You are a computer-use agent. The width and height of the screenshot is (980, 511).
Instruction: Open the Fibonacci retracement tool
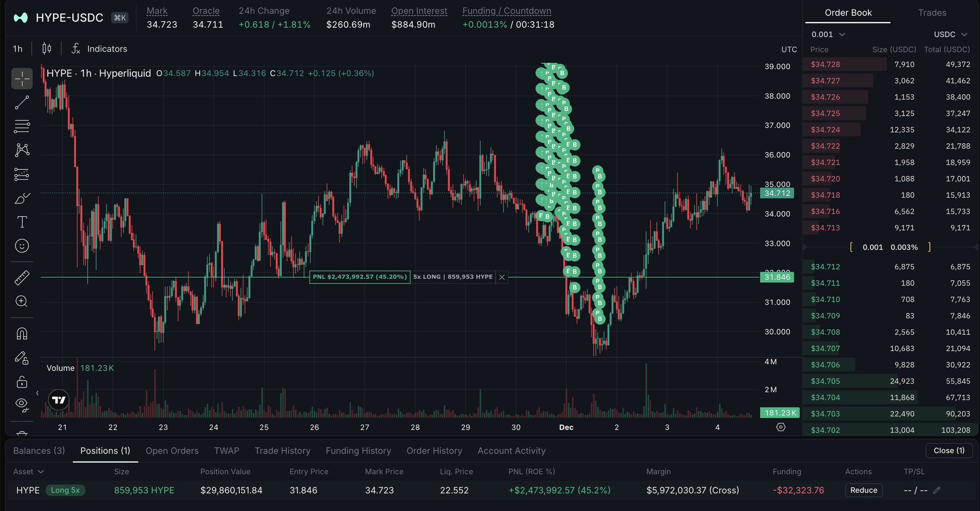tap(22, 126)
